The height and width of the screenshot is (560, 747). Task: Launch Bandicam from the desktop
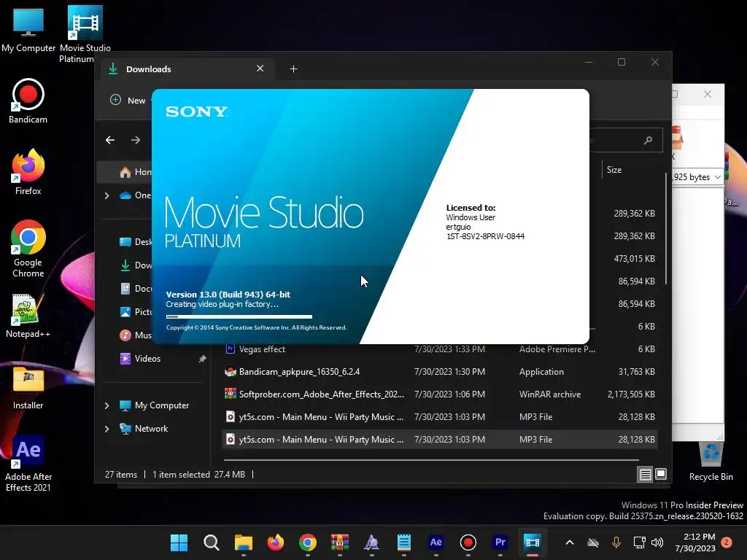click(28, 101)
